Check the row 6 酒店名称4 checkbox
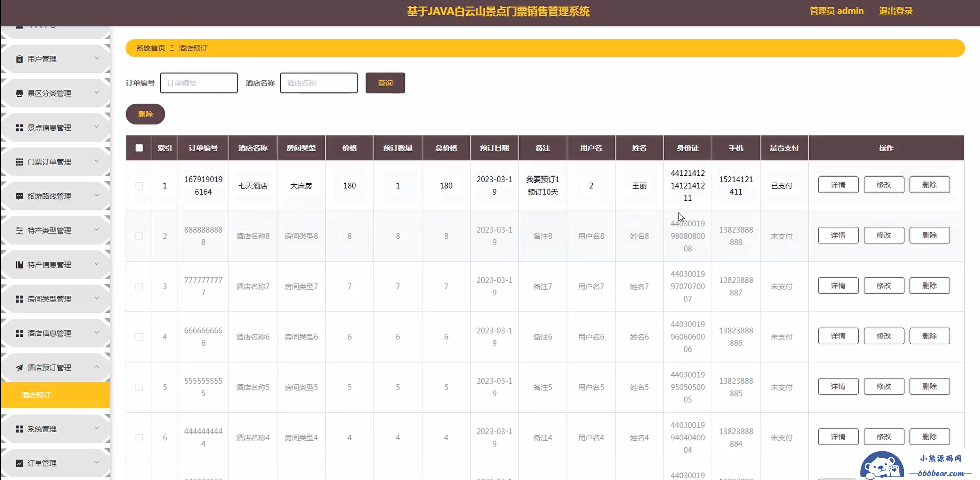 click(139, 438)
